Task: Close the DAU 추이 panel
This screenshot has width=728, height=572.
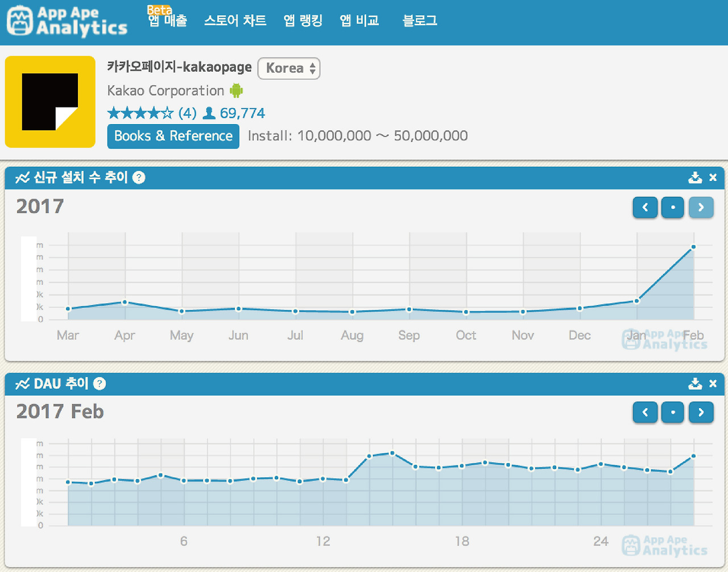Action: coord(713,384)
